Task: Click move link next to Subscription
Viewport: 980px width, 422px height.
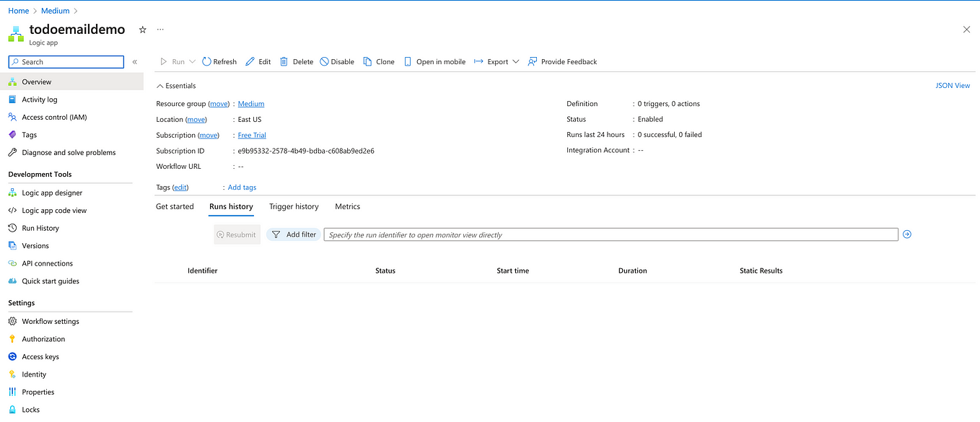Action: pyautogui.click(x=209, y=136)
